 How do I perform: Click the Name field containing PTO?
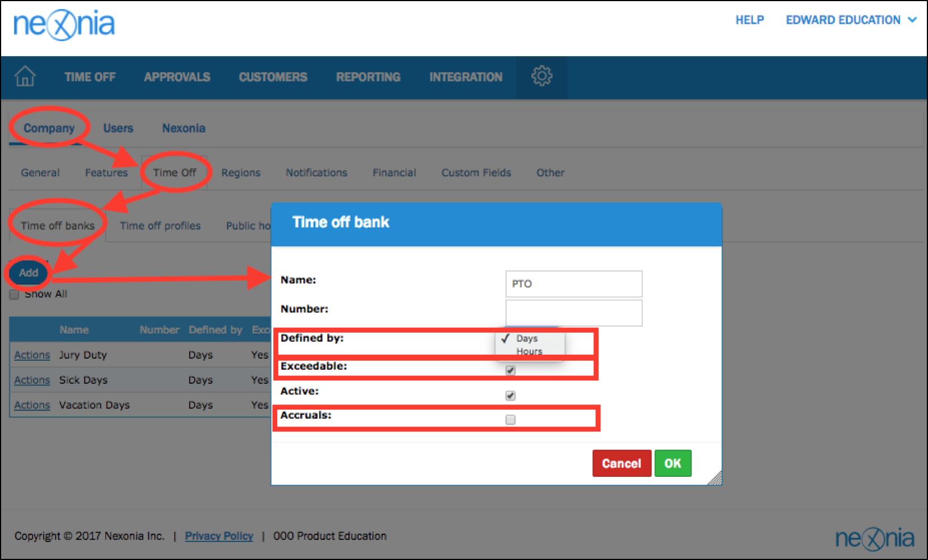(x=573, y=284)
